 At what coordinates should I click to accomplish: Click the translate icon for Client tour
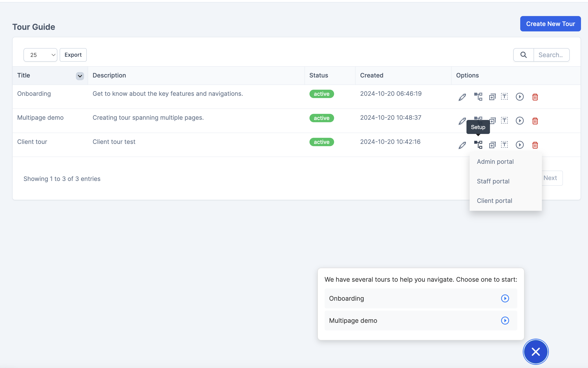(x=504, y=145)
